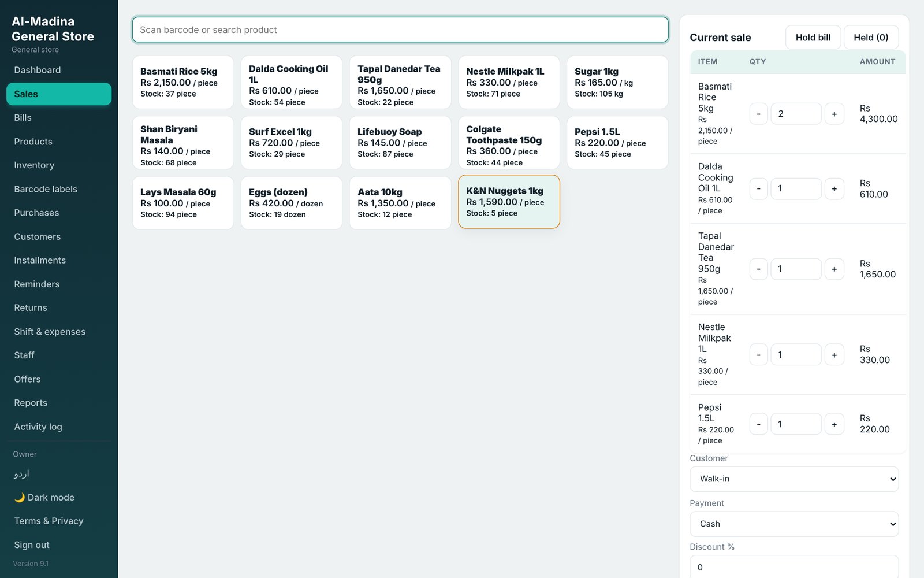924x578 pixels.
Task: Click the Hold bill button
Action: point(813,38)
